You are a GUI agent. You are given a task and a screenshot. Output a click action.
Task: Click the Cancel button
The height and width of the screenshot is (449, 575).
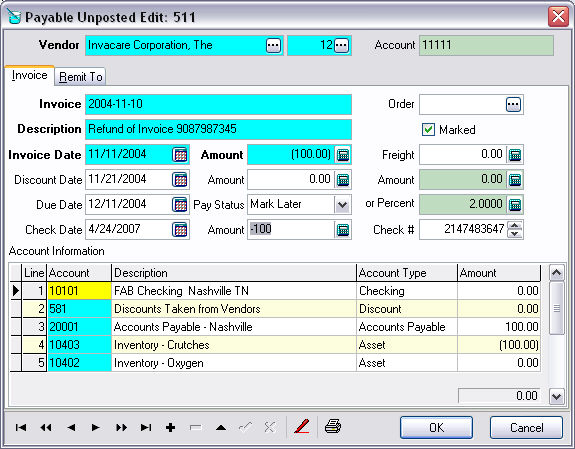526,427
